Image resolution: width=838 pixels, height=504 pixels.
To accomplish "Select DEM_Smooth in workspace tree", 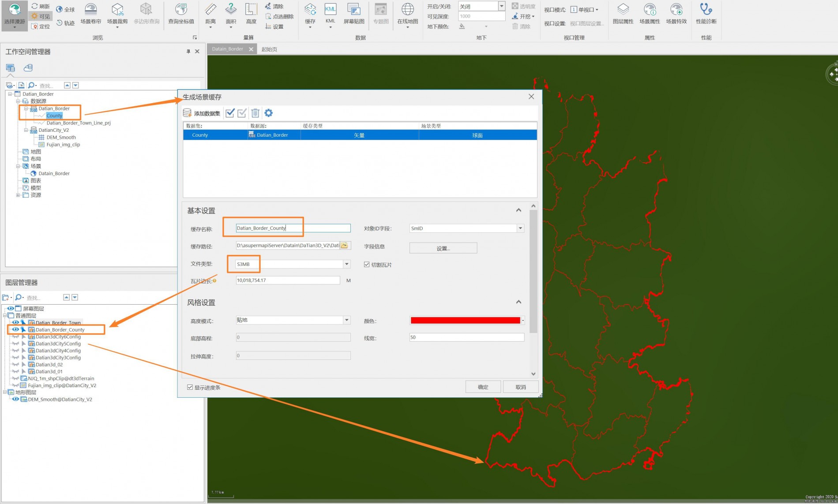I will click(x=61, y=137).
